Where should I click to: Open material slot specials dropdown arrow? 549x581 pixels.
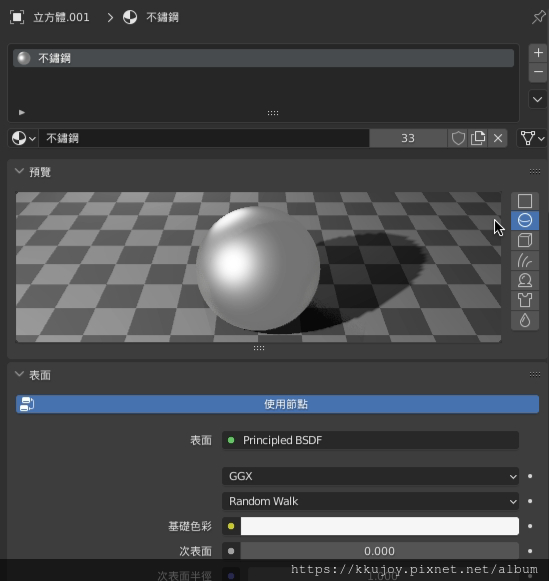pyautogui.click(x=538, y=99)
